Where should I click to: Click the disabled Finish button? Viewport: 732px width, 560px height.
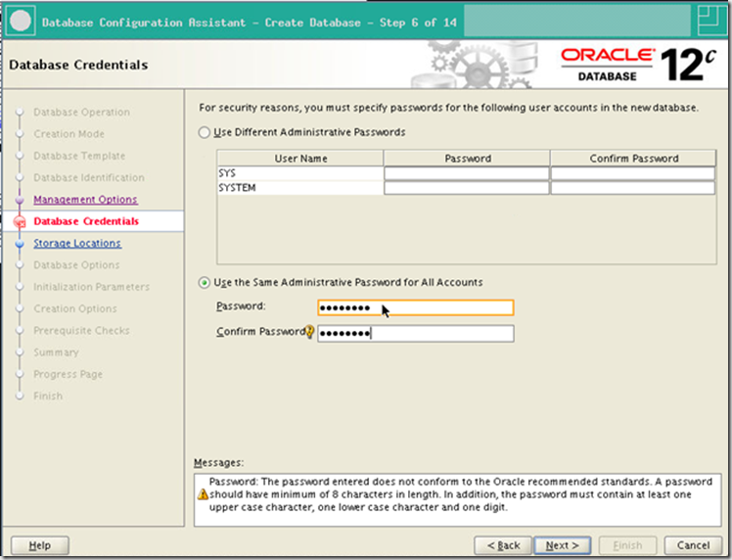pos(627,545)
